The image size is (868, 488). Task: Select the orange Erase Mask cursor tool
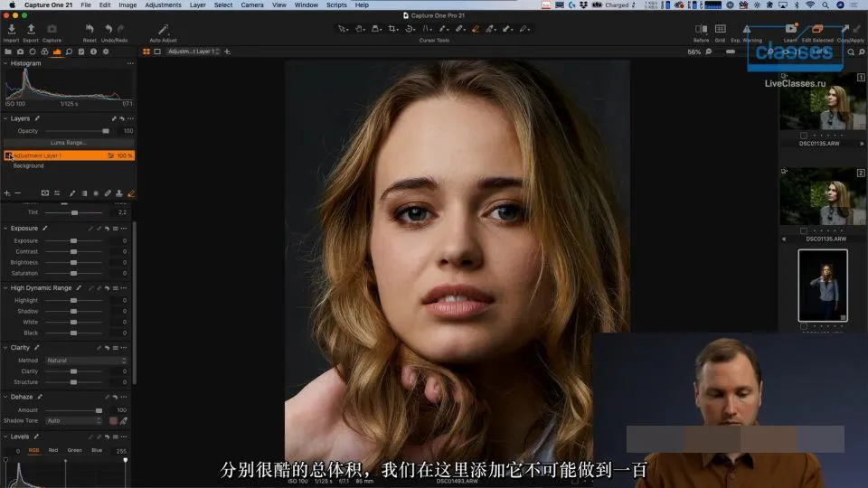click(x=476, y=29)
